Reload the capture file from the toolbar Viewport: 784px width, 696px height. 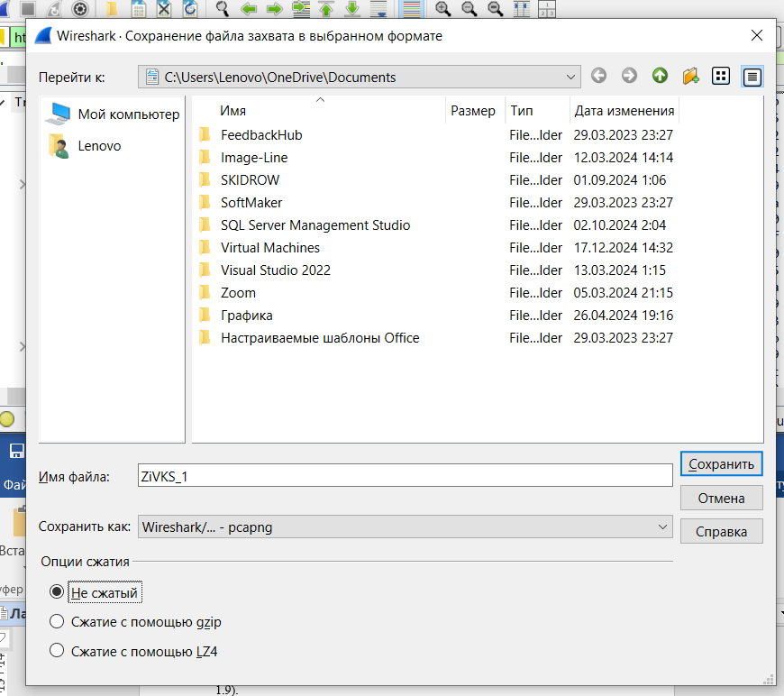click(x=190, y=8)
